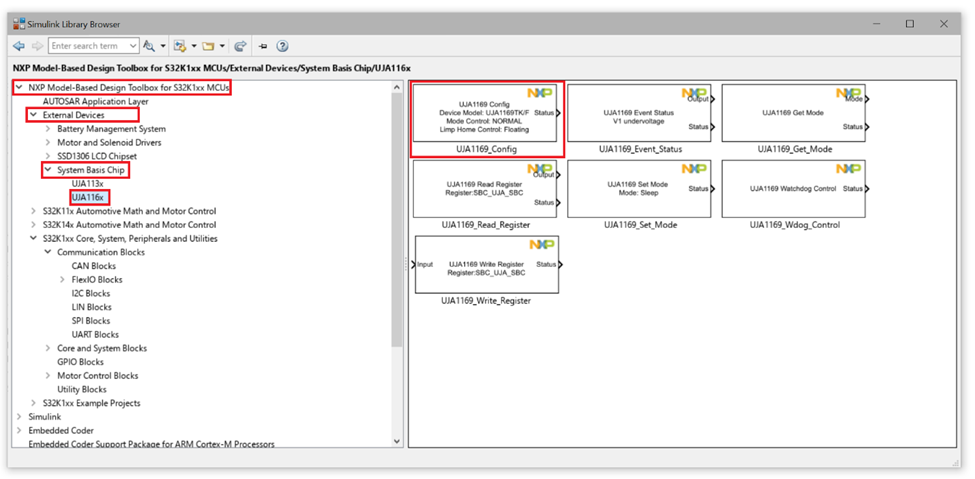Open the search term history dropdown arrow
Viewport: 975px width, 479px height.
tap(133, 46)
